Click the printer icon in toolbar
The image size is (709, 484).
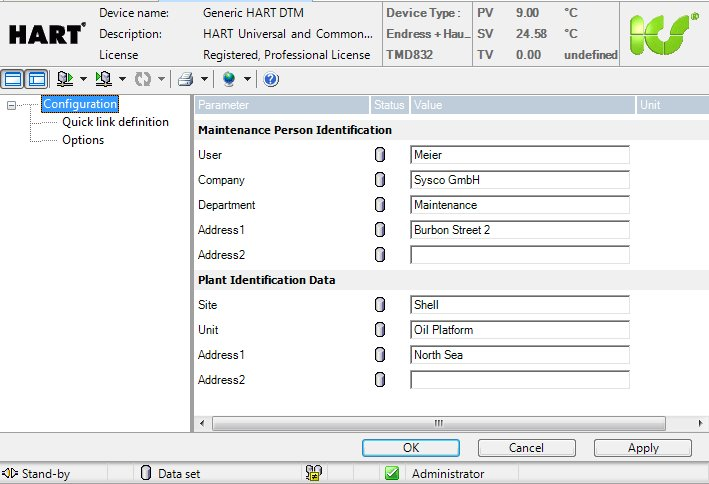click(x=185, y=79)
